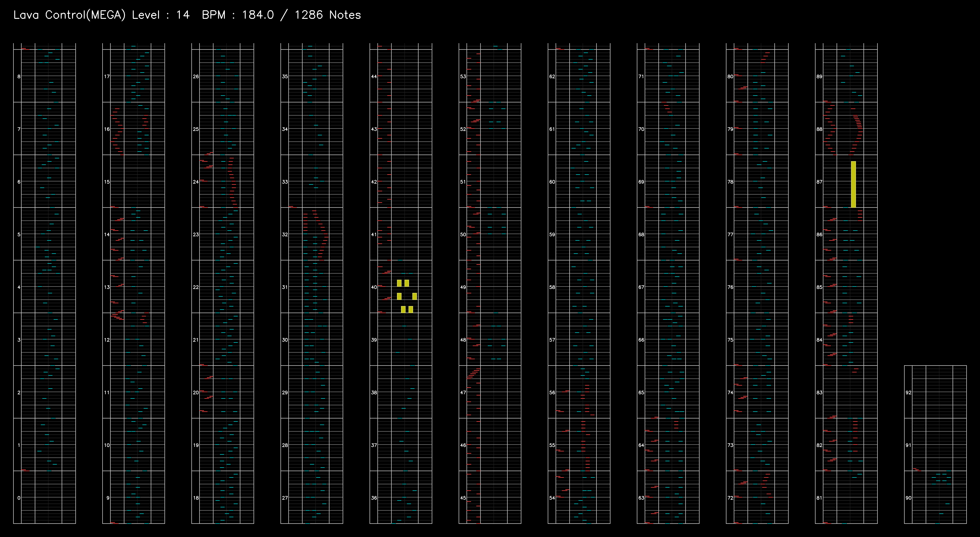Click measure number 26 label

196,76
